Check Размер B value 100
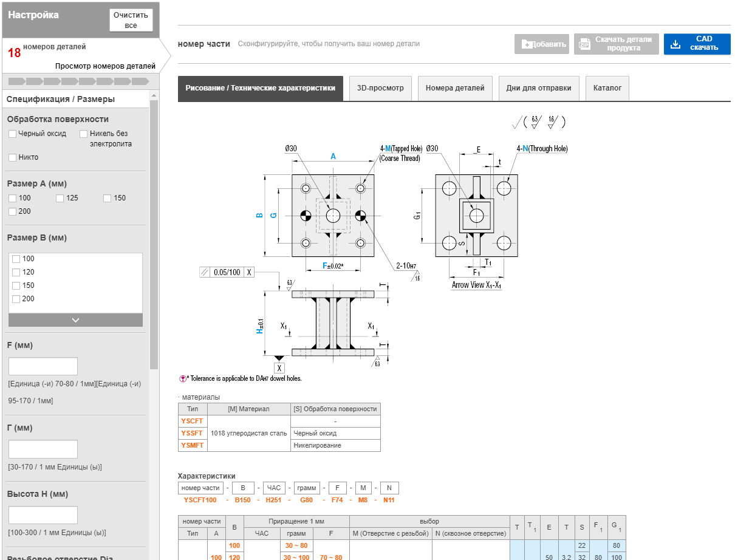Viewport: 735px width, 560px height. coord(16,259)
